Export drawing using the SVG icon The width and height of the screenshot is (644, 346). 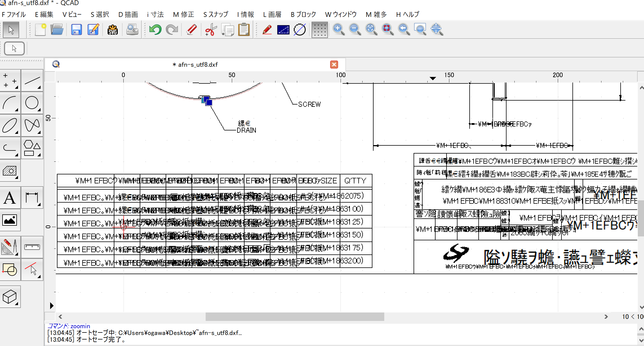pos(113,30)
